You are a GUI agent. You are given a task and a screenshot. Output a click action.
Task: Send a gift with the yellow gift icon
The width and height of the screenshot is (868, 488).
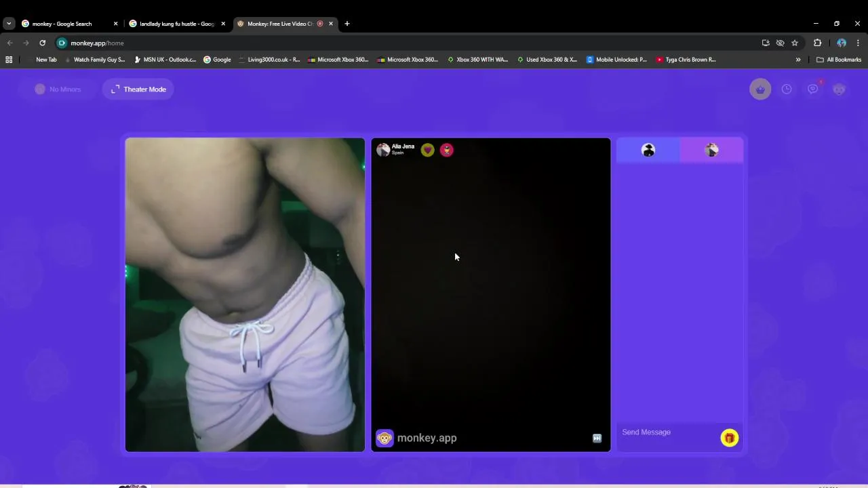(x=730, y=438)
